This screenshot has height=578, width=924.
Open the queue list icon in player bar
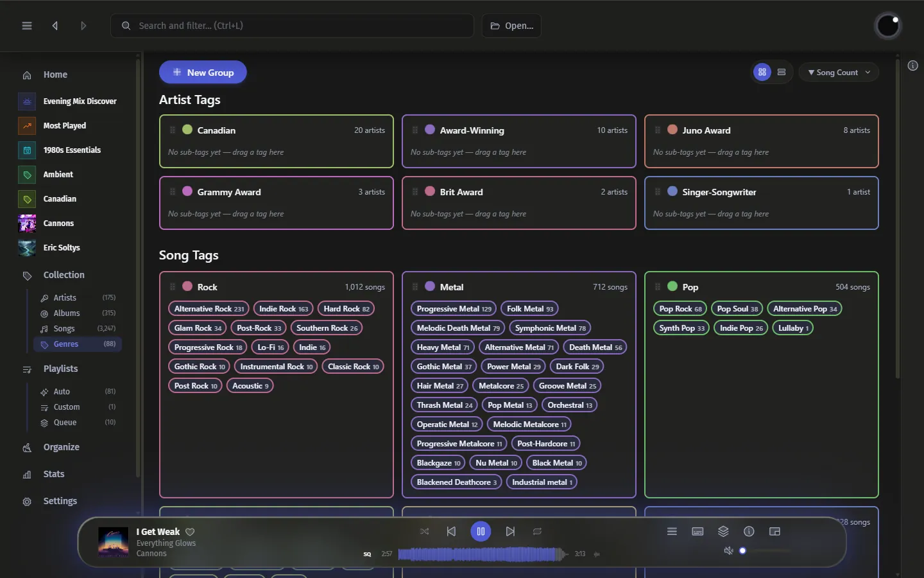(672, 531)
